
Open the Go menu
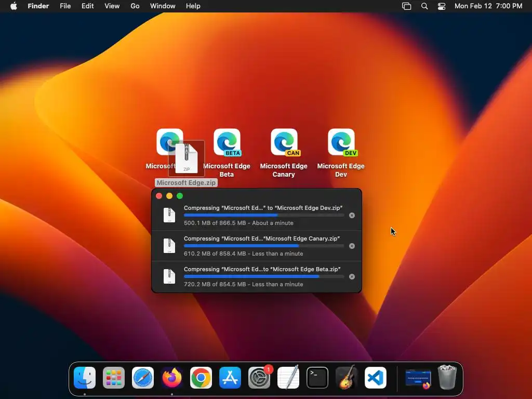[x=135, y=6]
